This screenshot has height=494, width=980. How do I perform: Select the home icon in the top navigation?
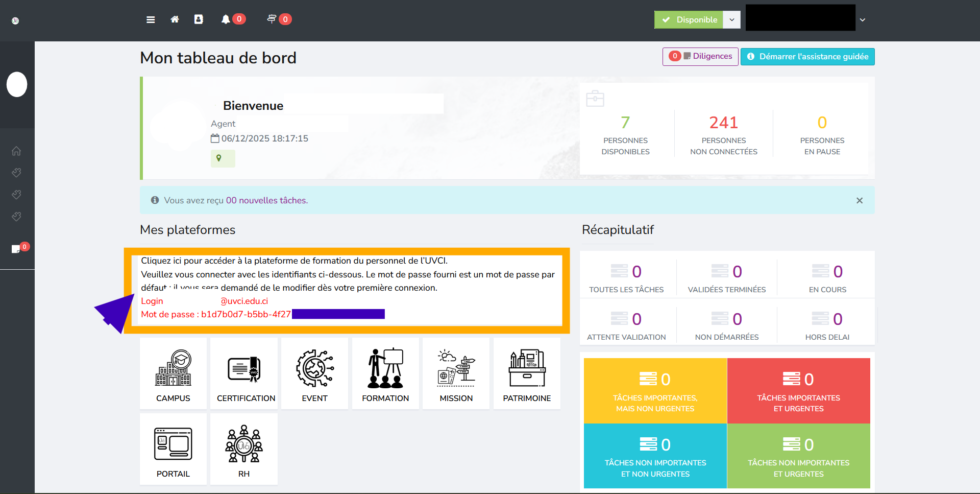click(175, 19)
